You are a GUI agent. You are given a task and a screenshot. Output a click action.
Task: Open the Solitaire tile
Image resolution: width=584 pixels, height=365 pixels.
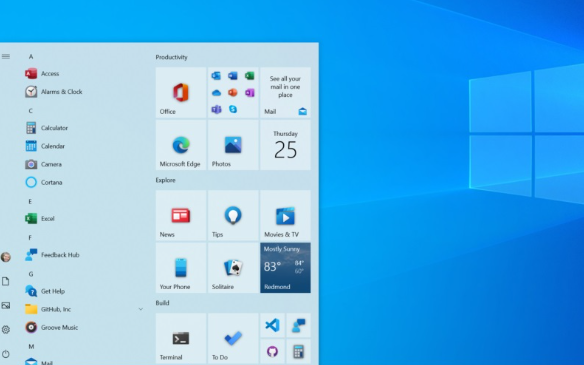tap(233, 268)
